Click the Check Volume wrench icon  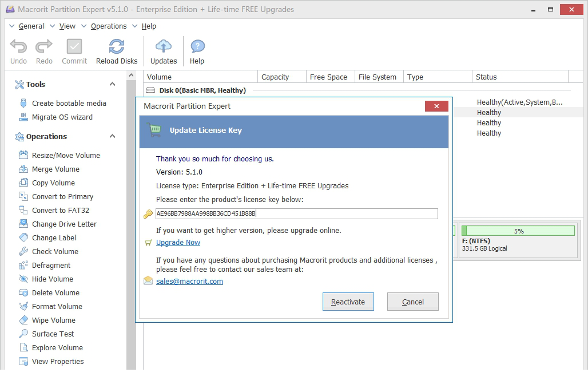(23, 251)
